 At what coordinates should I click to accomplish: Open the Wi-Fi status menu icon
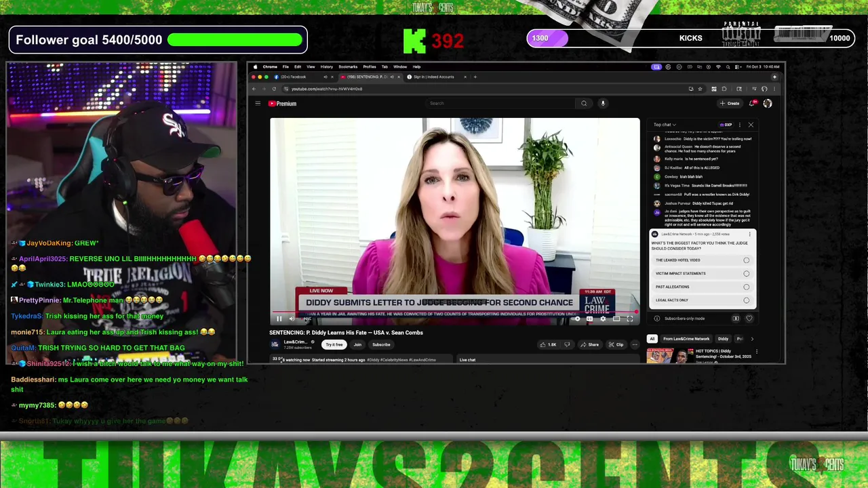(x=718, y=67)
